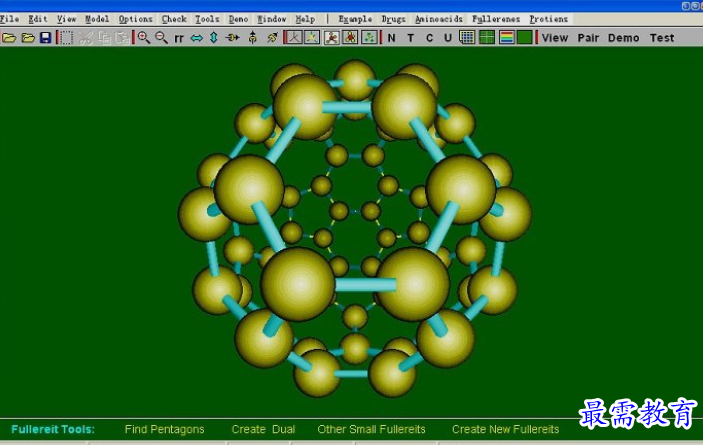Click the 'rr' toolbar button
Viewport: 703px width, 445px height.
point(179,39)
